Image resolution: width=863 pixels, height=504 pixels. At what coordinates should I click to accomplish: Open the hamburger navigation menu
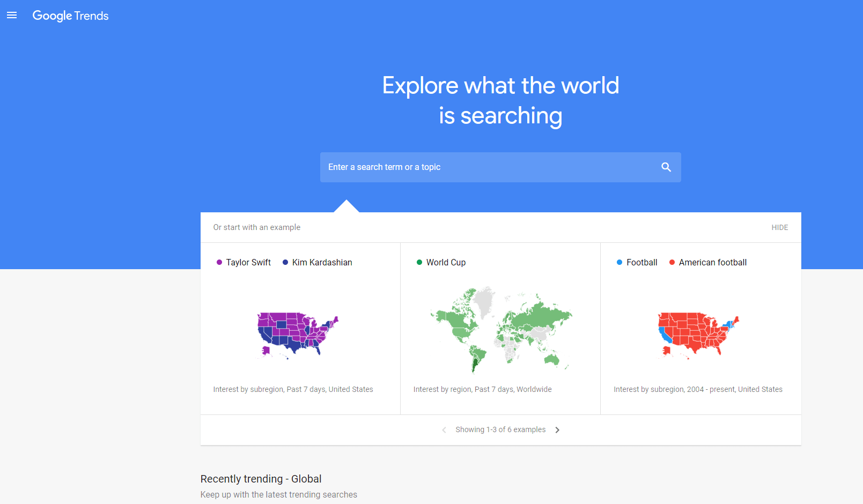tap(12, 16)
